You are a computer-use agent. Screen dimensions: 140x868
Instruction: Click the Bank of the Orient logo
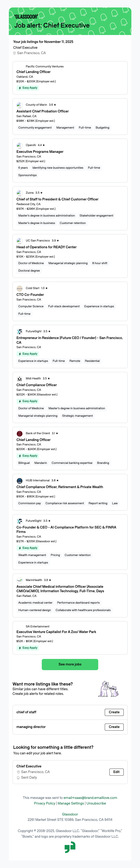pos(20,433)
